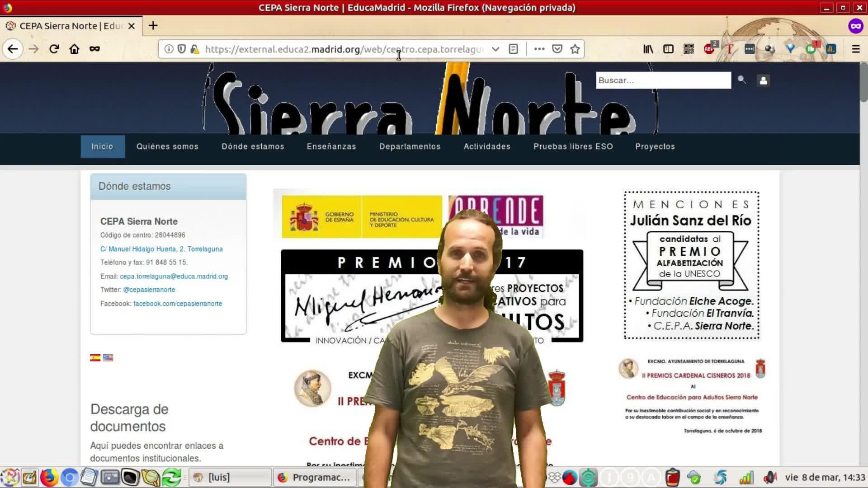Expand the address bar history dropdown arrow
This screenshot has height=488, width=868.
coord(495,49)
